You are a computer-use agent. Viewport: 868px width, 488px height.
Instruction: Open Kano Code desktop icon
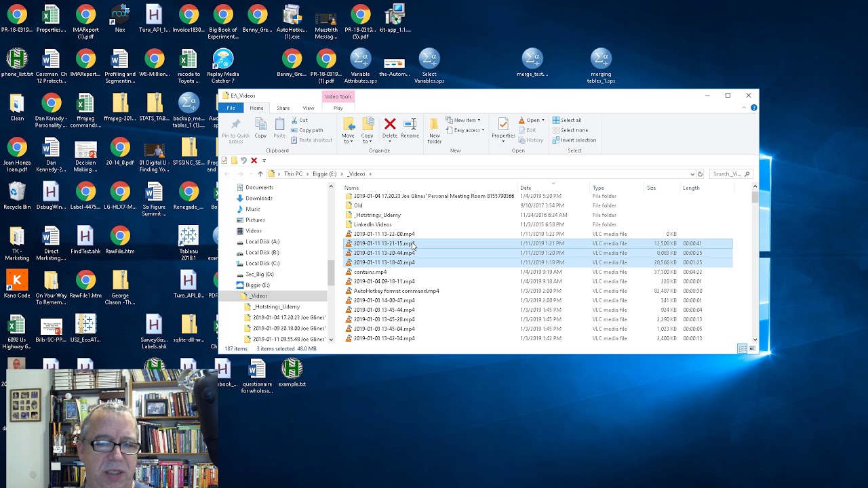click(x=17, y=285)
